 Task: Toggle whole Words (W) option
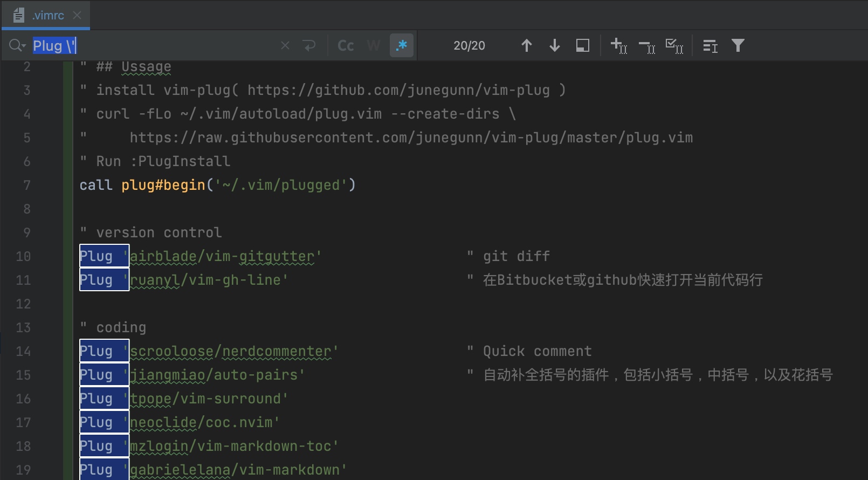coord(374,46)
